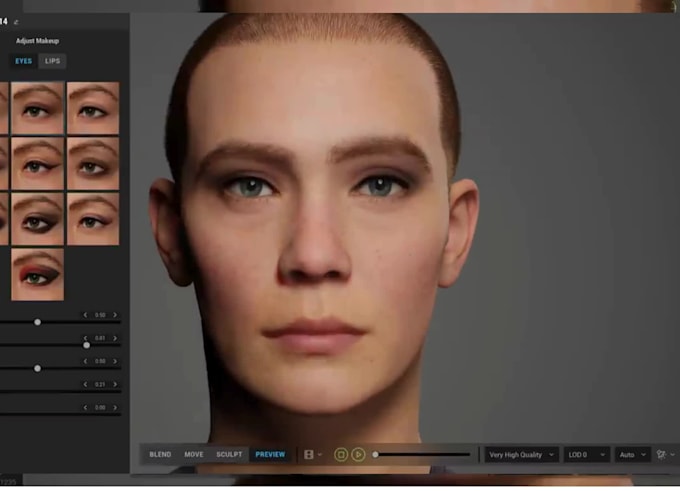Switch to the EYES makeup tab
The image size is (680, 491).
(x=23, y=61)
